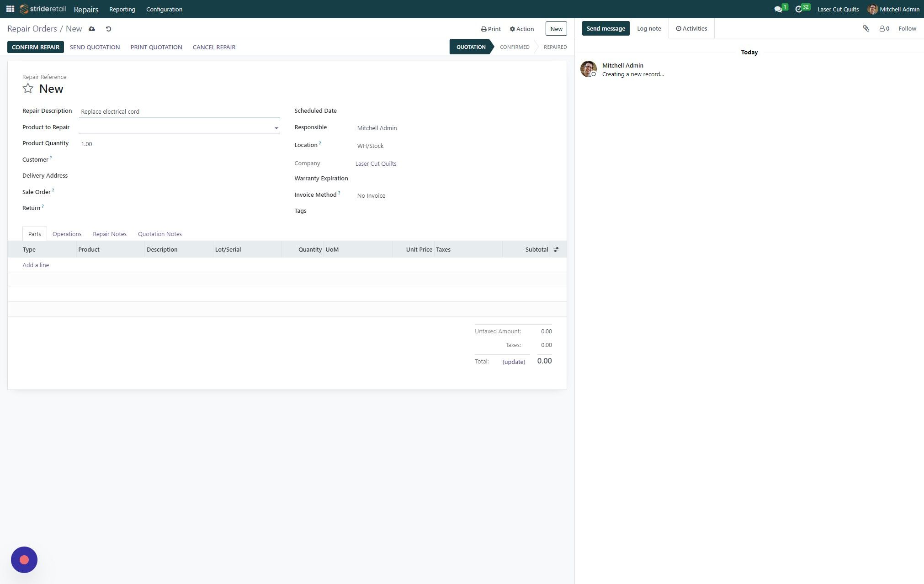Click Add a line in Parts
The height and width of the screenshot is (584, 924).
[36, 265]
